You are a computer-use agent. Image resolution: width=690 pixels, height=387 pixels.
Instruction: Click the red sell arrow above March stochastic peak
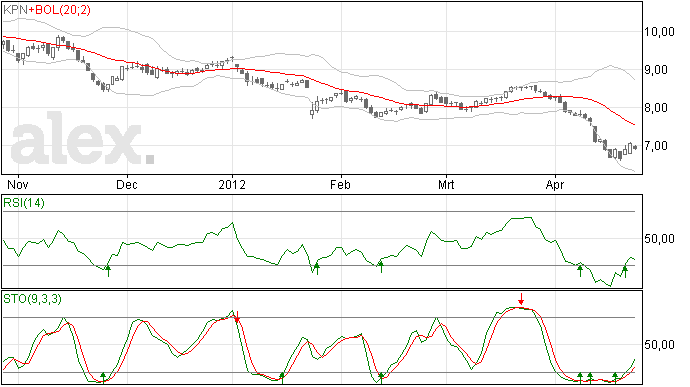pyautogui.click(x=521, y=299)
